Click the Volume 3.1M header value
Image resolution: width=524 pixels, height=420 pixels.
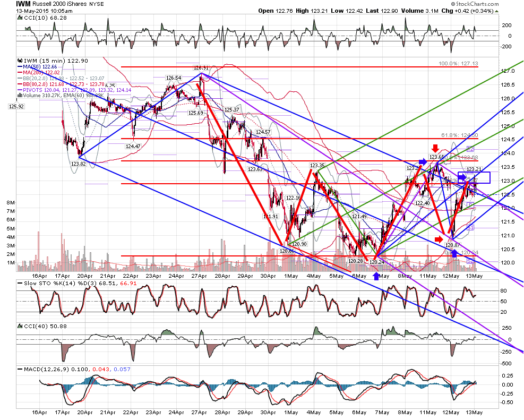tap(420, 11)
